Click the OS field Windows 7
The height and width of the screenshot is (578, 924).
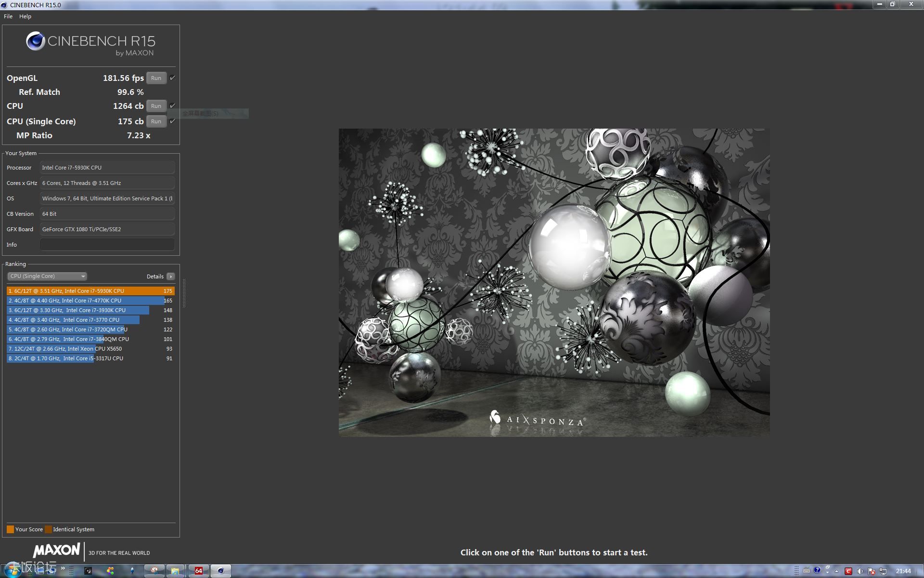coord(107,198)
